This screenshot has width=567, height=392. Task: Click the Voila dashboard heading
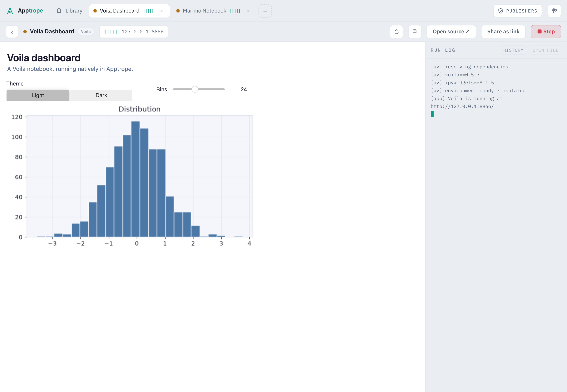[44, 58]
